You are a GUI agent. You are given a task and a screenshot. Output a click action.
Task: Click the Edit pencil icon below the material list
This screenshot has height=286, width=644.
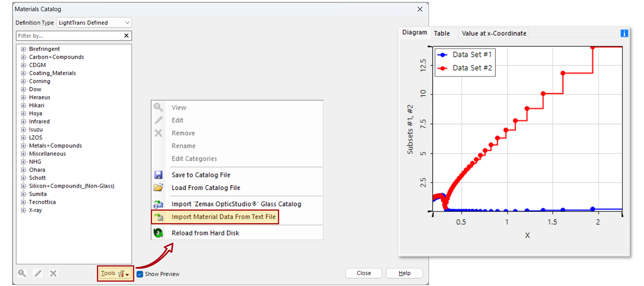tap(38, 273)
